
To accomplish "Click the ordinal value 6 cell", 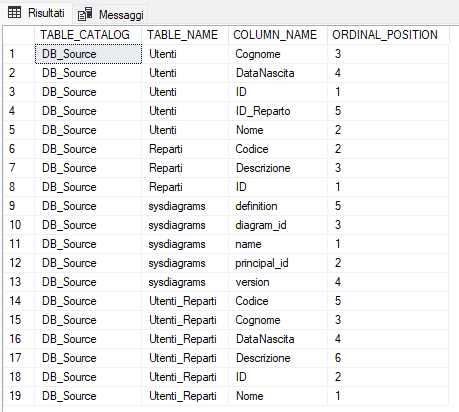I will (x=388, y=358).
